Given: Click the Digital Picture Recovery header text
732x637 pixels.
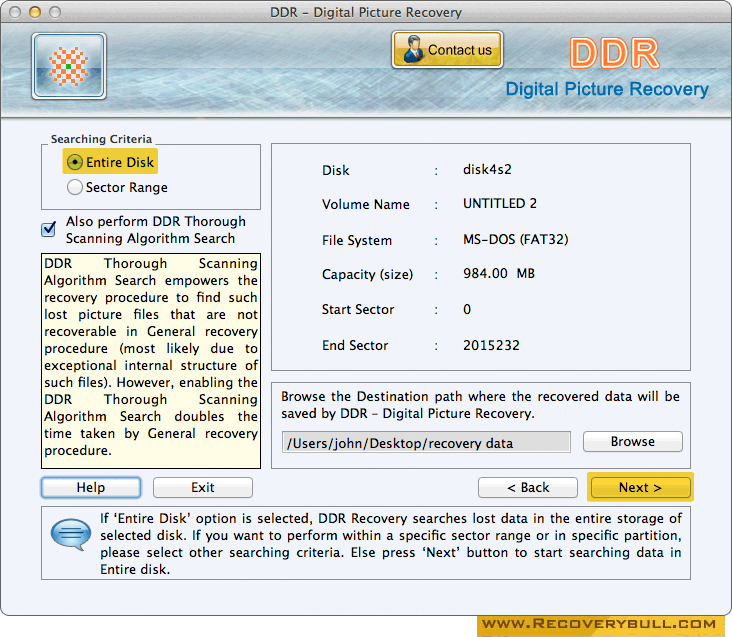Looking at the screenshot, I should tap(607, 89).
